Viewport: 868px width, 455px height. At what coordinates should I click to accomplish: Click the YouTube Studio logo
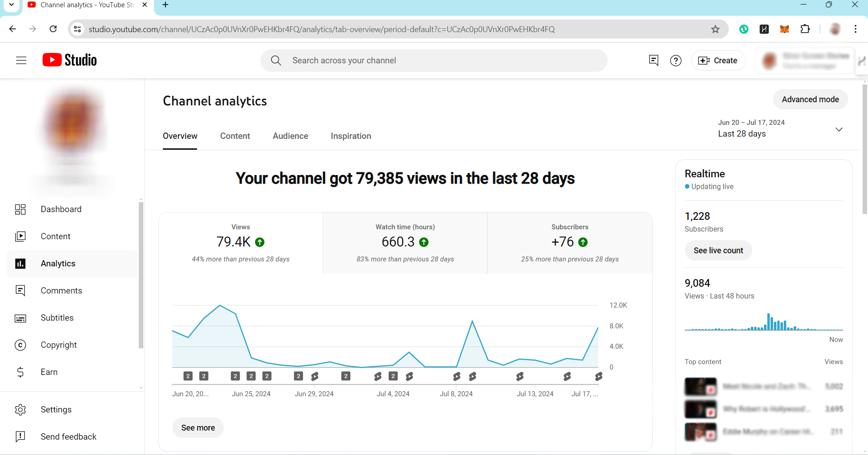click(70, 60)
